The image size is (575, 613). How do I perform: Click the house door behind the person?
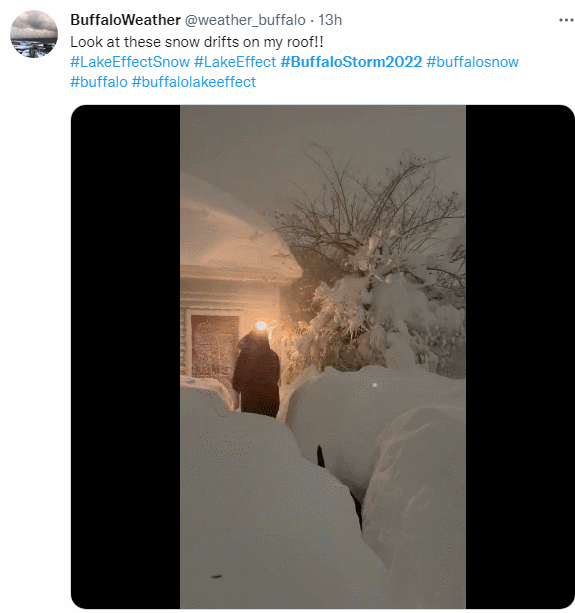(214, 344)
